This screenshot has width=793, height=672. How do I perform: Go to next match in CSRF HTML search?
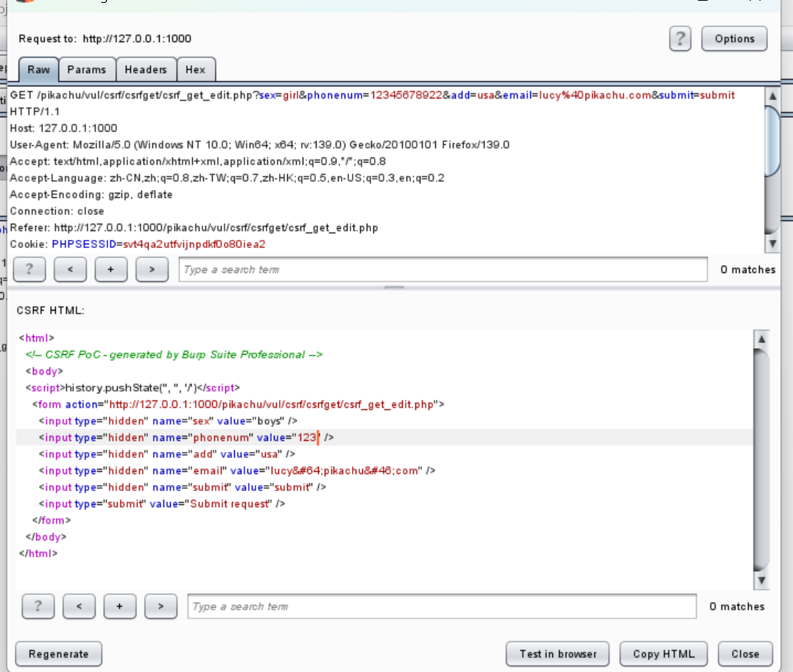point(161,606)
